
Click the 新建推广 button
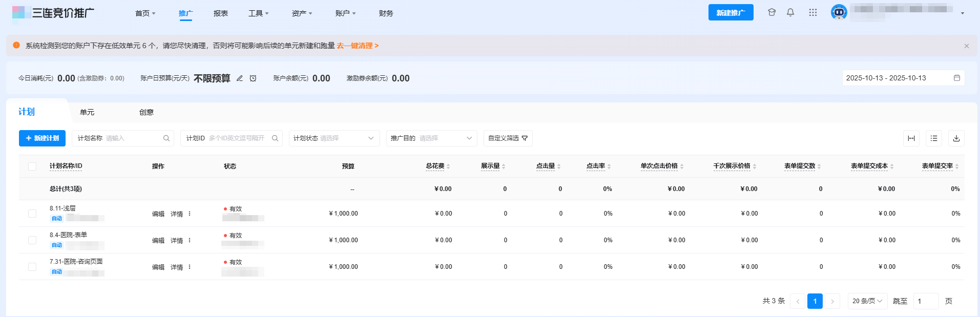[731, 12]
